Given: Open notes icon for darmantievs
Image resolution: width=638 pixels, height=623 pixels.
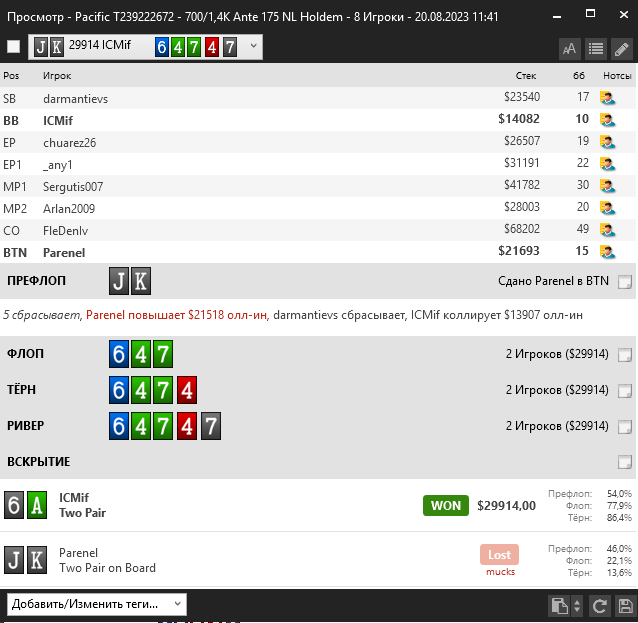Looking at the screenshot, I should click(607, 98).
